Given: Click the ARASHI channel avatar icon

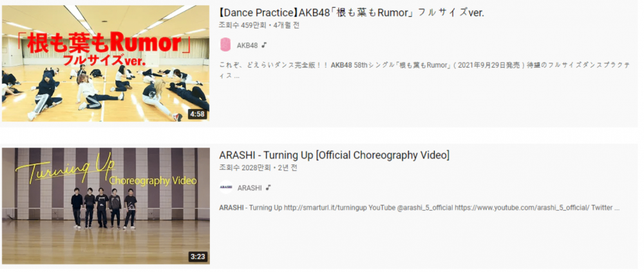Looking at the screenshot, I should point(225,188).
